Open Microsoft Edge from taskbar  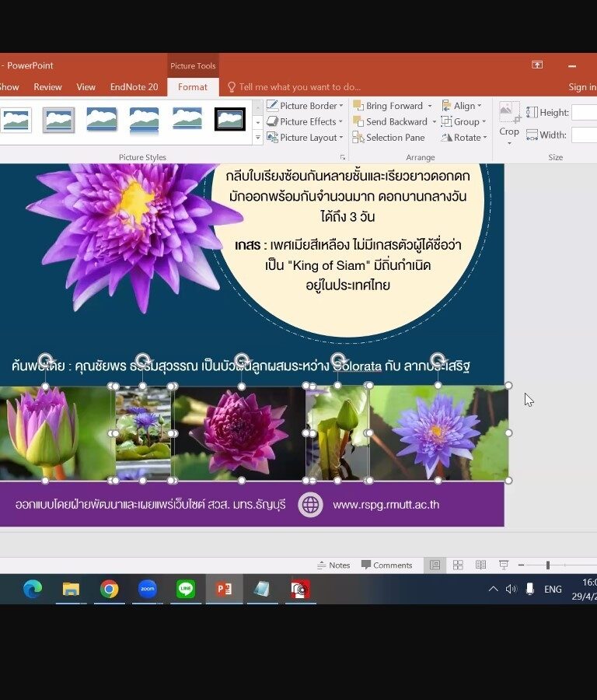click(33, 590)
